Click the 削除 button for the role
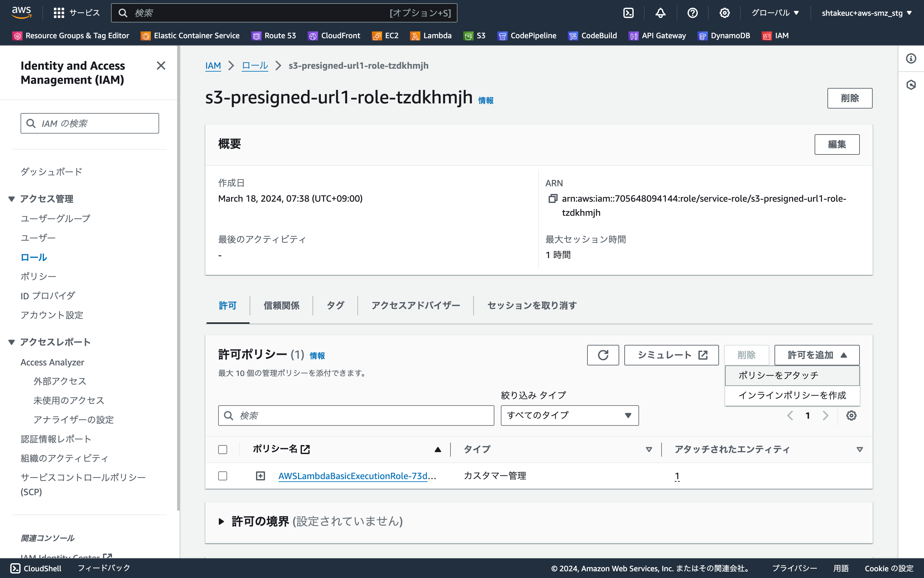This screenshot has height=578, width=924. (x=850, y=98)
